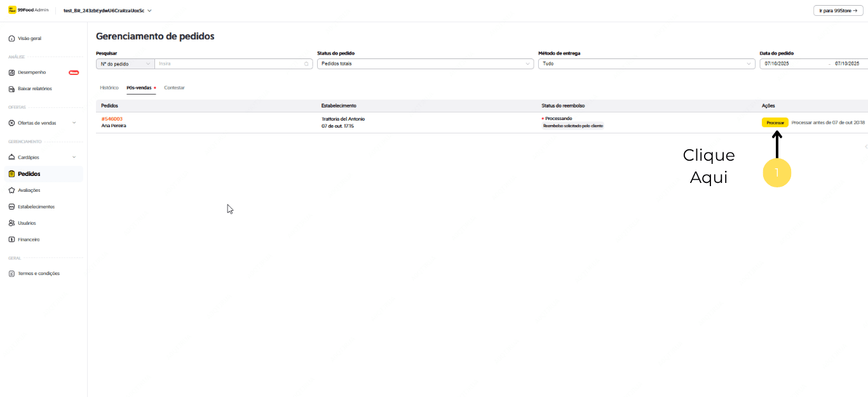Click the search magnifier icon in Pesquisar field
The width and height of the screenshot is (868, 397).
[306, 64]
